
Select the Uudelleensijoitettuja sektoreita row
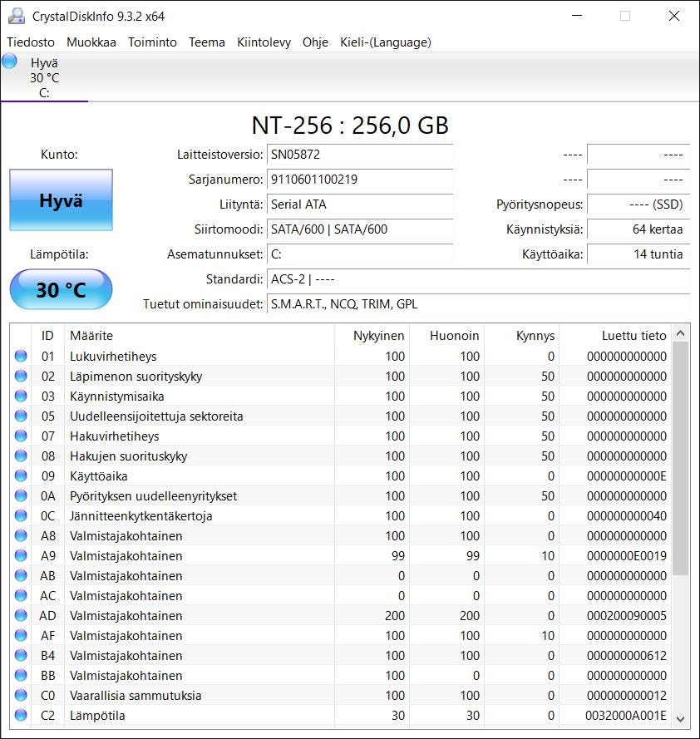[x=156, y=416]
